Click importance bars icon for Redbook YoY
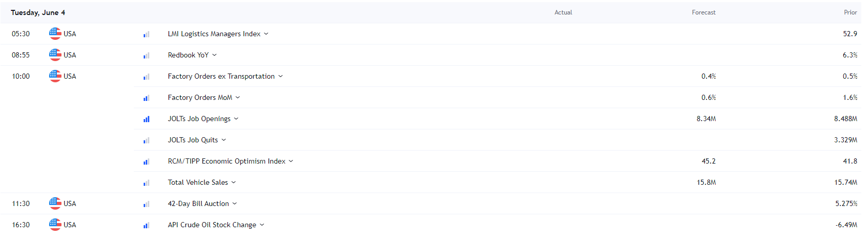Screen dimensions: 868x235 [x=147, y=55]
